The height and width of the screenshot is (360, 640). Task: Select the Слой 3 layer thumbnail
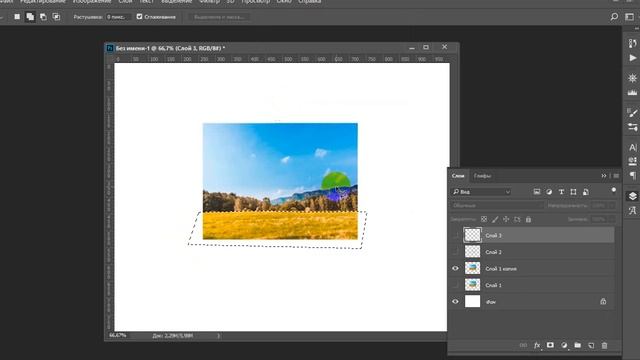pyautogui.click(x=472, y=235)
